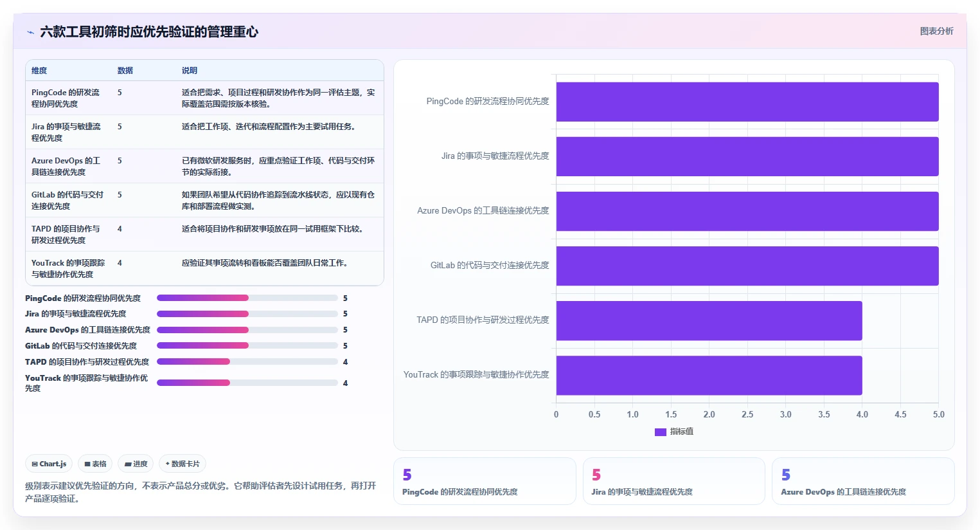The width and height of the screenshot is (980, 530).
Task: Select the GitLab 的代码与交付连接优先度 table cell
Action: pos(67,200)
